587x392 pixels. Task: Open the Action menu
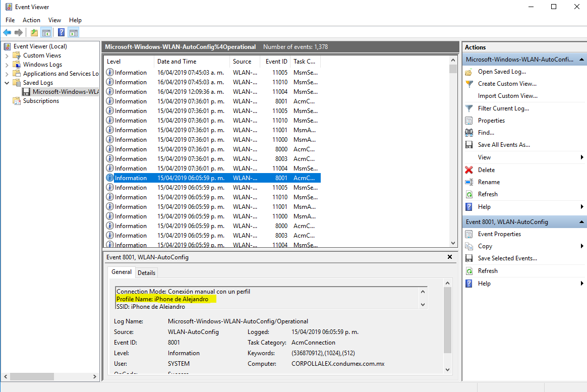click(31, 20)
